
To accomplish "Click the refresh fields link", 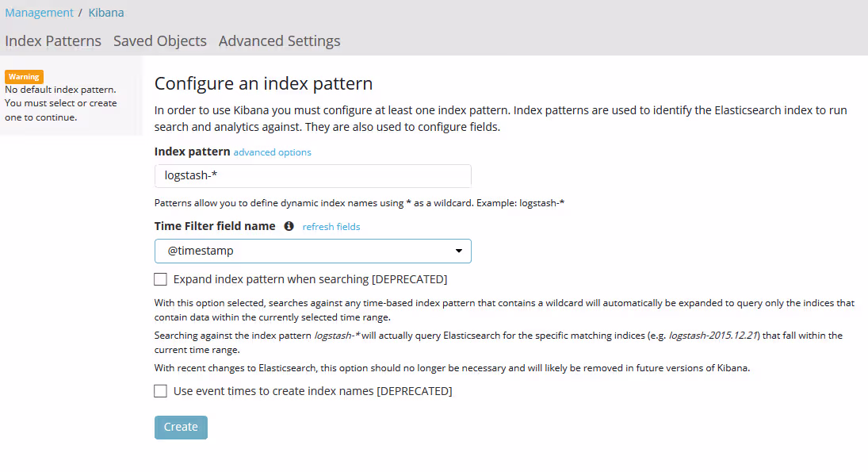I will pyautogui.click(x=331, y=227).
